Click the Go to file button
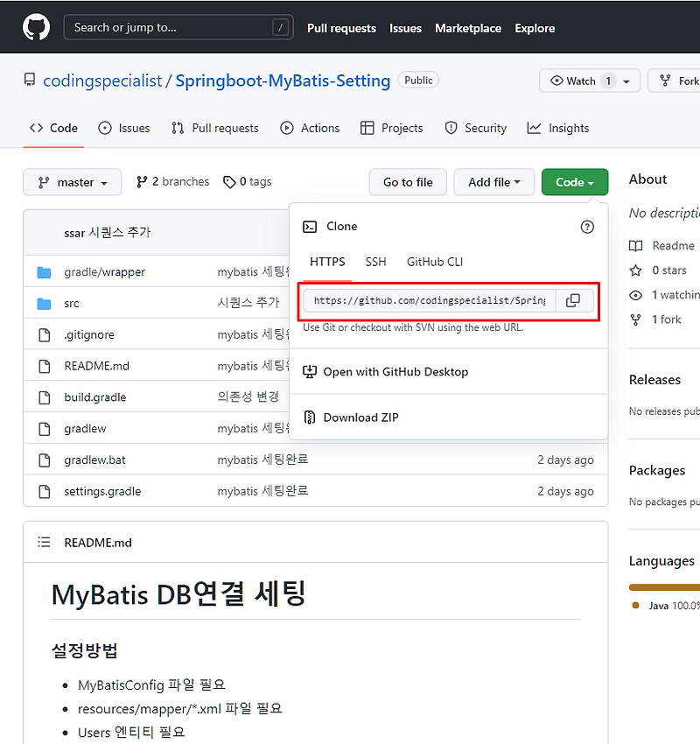 408,182
